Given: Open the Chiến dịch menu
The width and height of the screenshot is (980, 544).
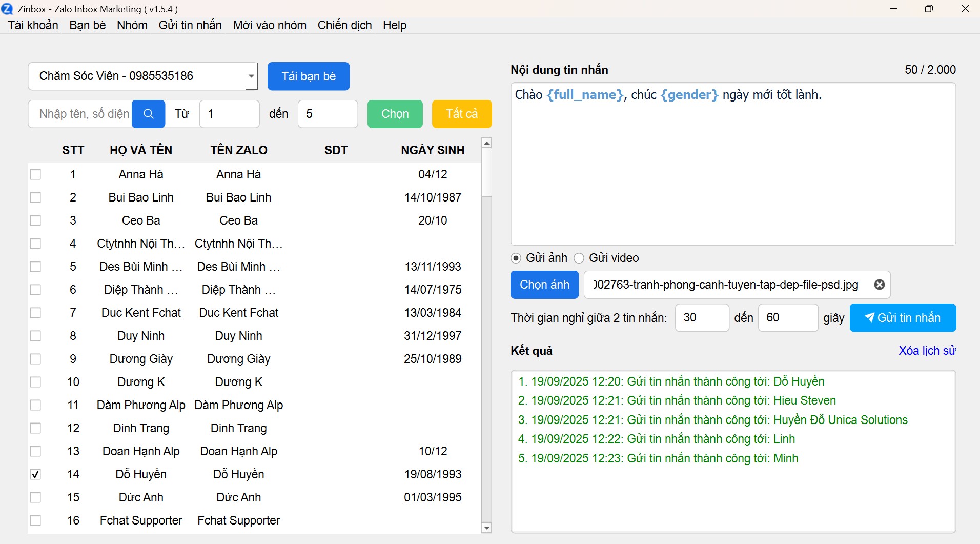Looking at the screenshot, I should (x=344, y=25).
